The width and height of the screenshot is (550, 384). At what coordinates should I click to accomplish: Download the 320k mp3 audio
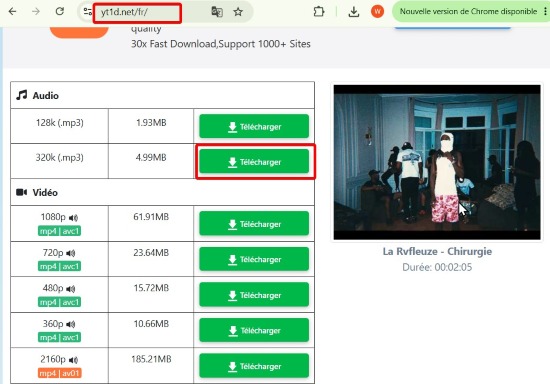[x=254, y=162]
